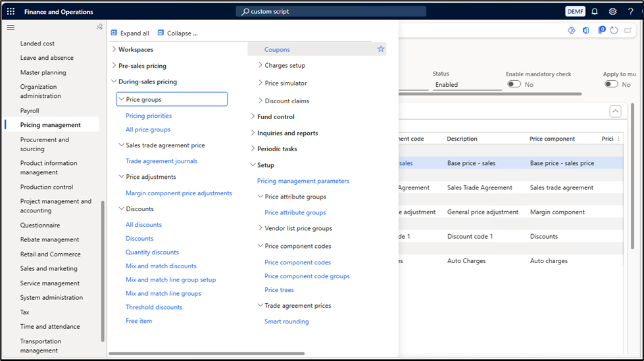Click the search magnifier icon

click(x=245, y=11)
